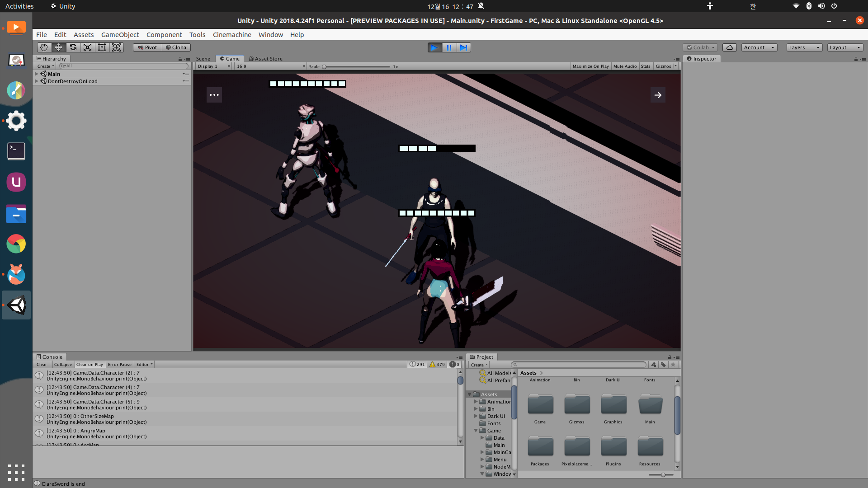The height and width of the screenshot is (488, 868).
Task: Open Hierarchy Create dropdown
Action: pos(46,66)
